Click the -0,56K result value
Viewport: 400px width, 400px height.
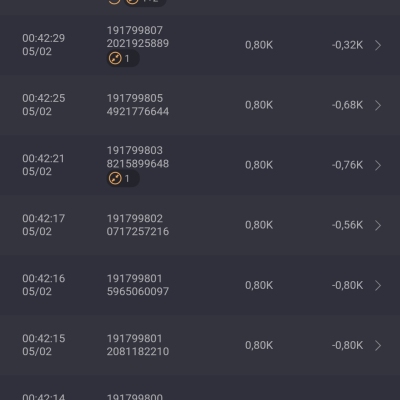(347, 225)
